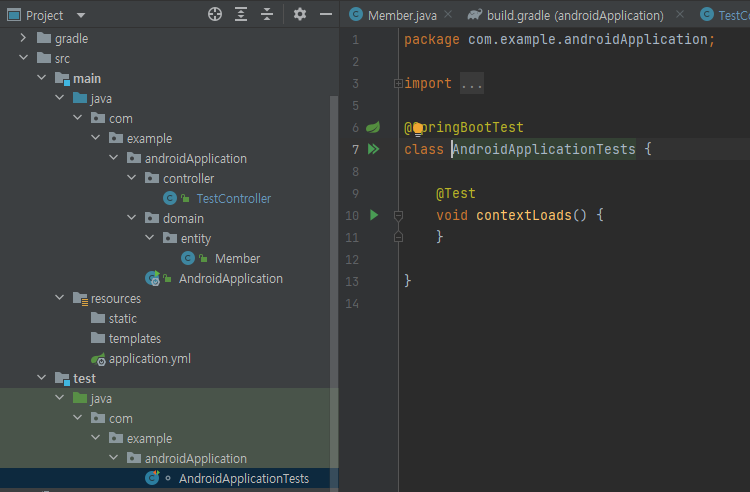Run AndroidApplicationTests class via double-arrow gutter icon
This screenshot has width=750, height=492.
[374, 149]
